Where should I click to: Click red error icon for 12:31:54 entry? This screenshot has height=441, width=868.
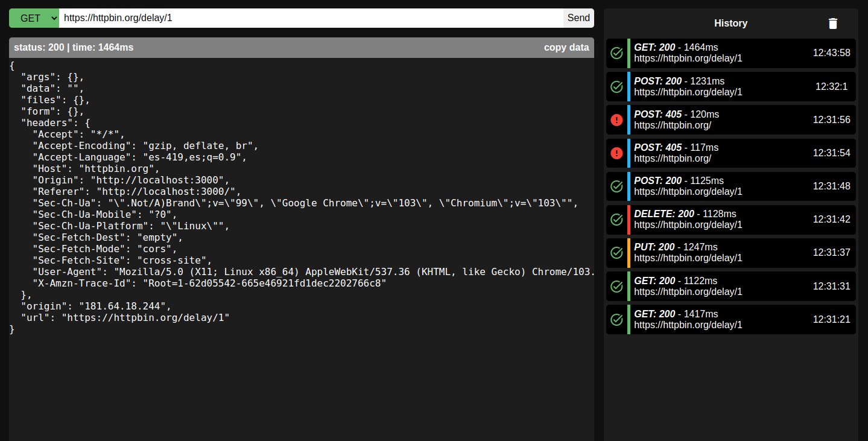pyautogui.click(x=616, y=153)
